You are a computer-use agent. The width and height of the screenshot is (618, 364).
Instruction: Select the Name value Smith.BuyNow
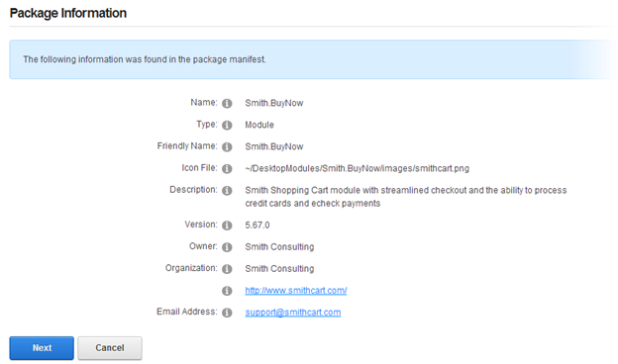pos(274,103)
